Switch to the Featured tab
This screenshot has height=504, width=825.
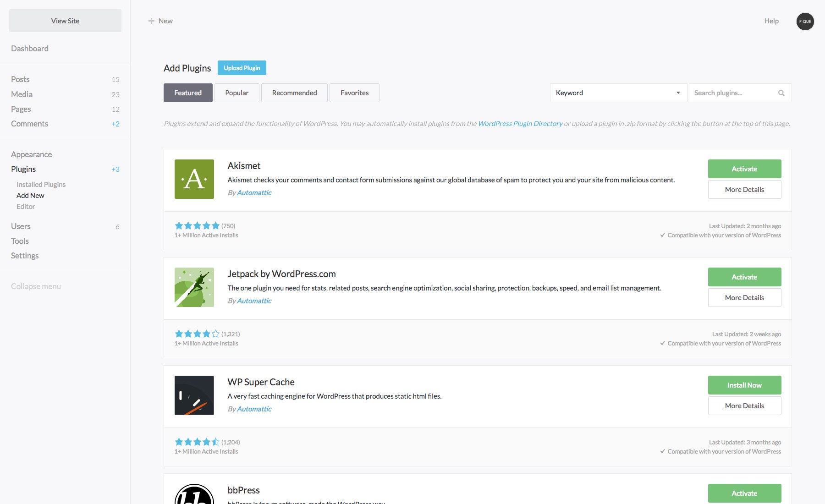pos(188,93)
